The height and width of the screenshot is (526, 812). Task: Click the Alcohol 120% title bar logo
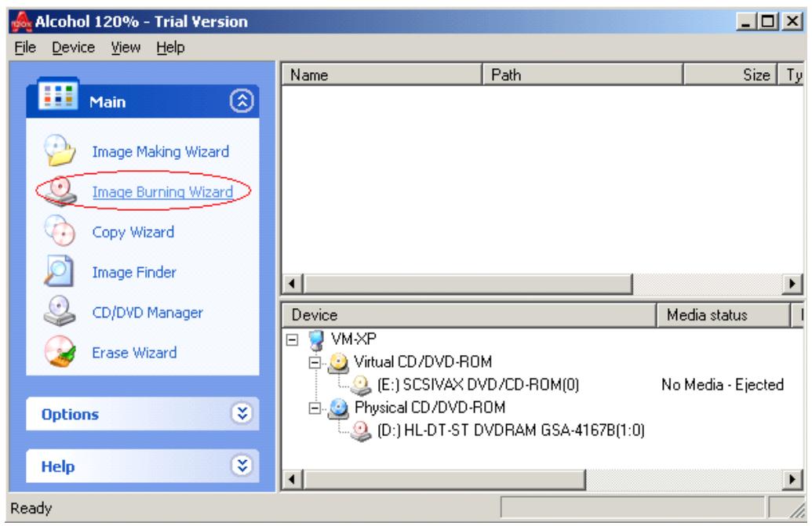click(21, 22)
